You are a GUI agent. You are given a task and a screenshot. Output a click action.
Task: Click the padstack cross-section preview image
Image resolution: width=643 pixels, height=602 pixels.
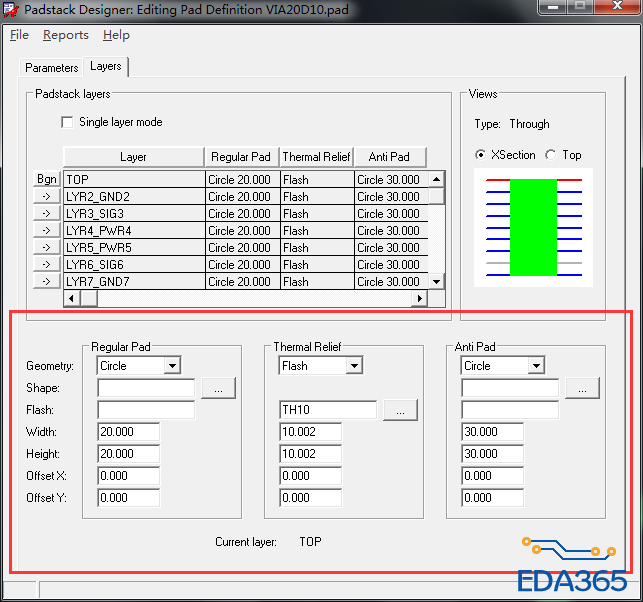click(x=534, y=228)
